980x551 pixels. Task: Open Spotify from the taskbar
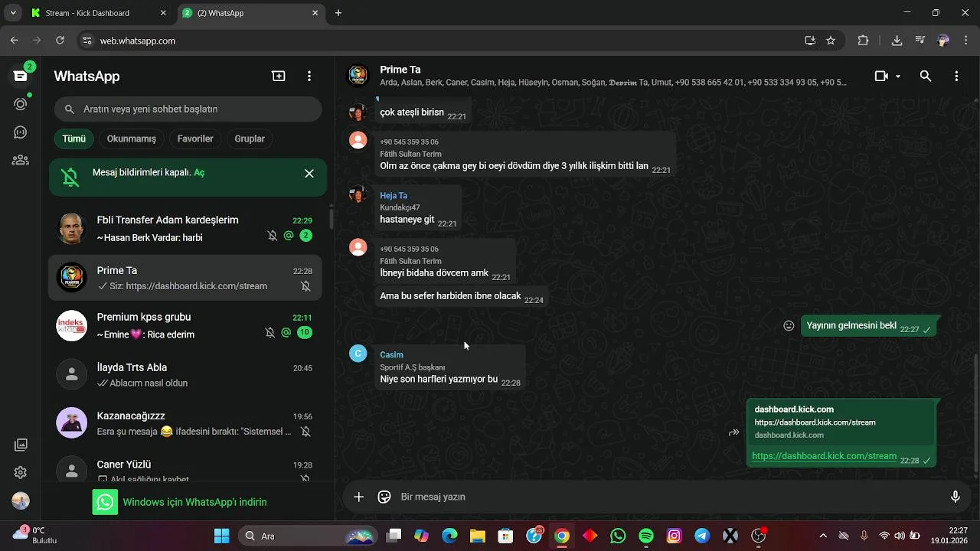pyautogui.click(x=645, y=536)
